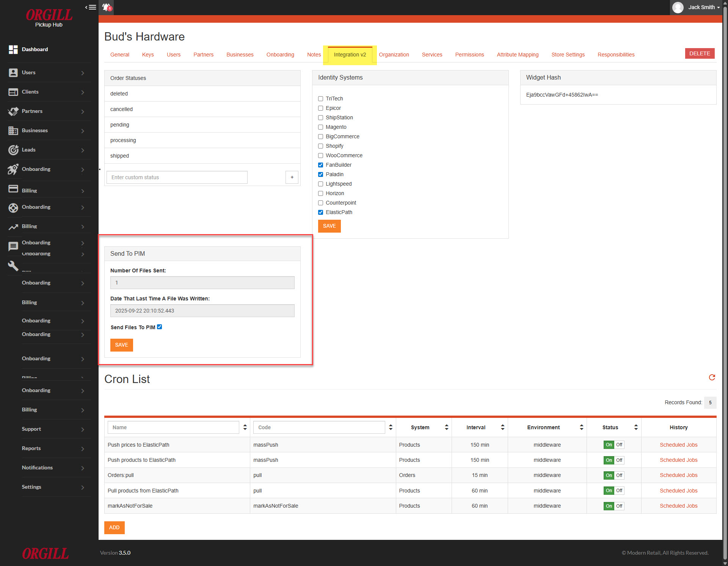
Task: Click the red DELETE button
Action: 700,53
